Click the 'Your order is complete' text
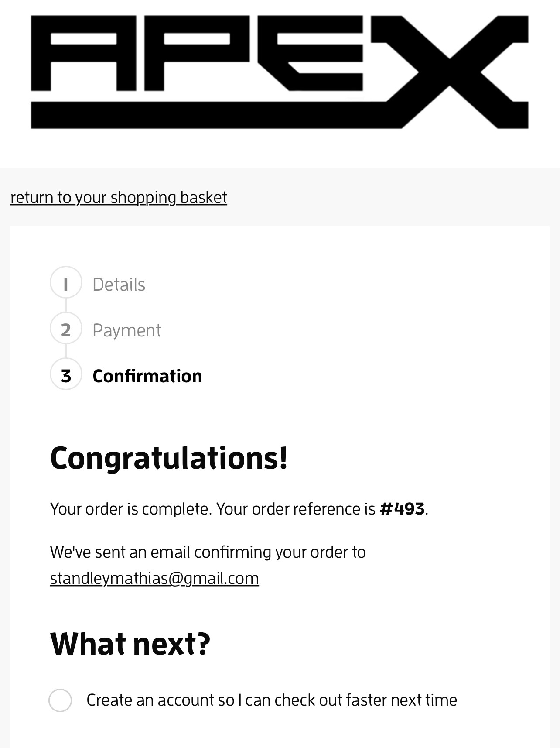The width and height of the screenshot is (560, 748). [x=131, y=509]
